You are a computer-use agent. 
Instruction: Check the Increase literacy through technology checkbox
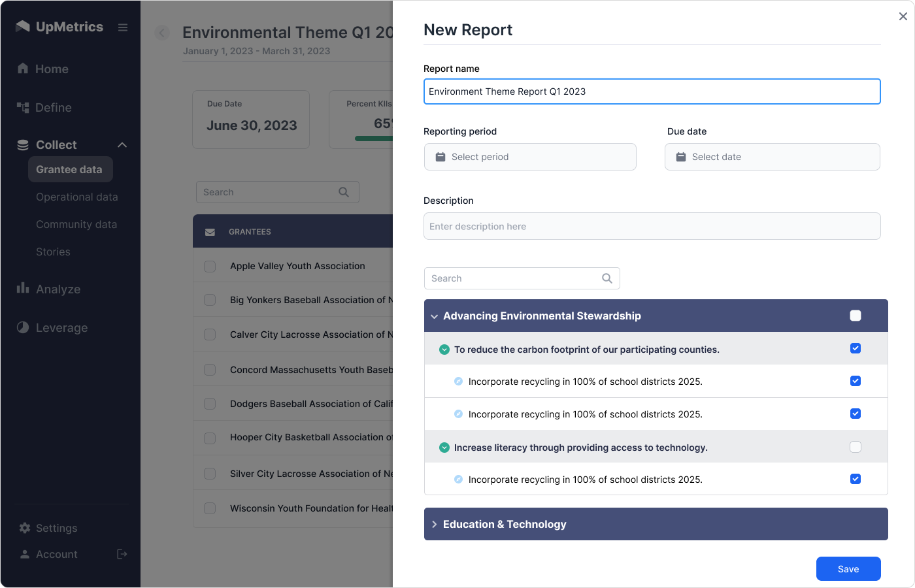tap(855, 447)
